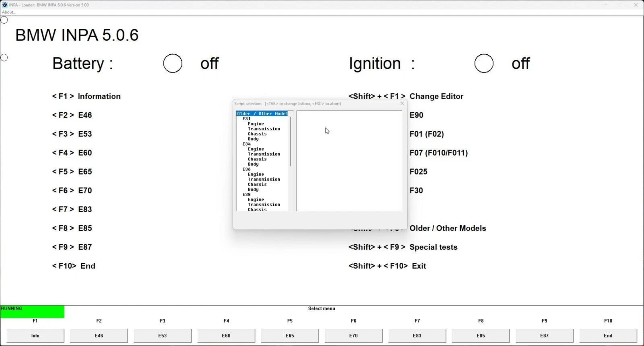
Task: Click the E83 button at the bottom
Action: pos(417,336)
